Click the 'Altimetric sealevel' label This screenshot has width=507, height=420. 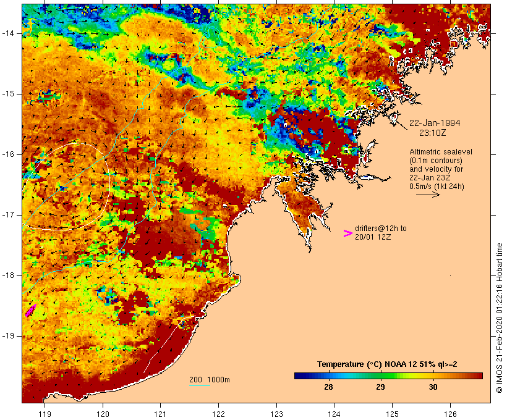tap(441, 152)
